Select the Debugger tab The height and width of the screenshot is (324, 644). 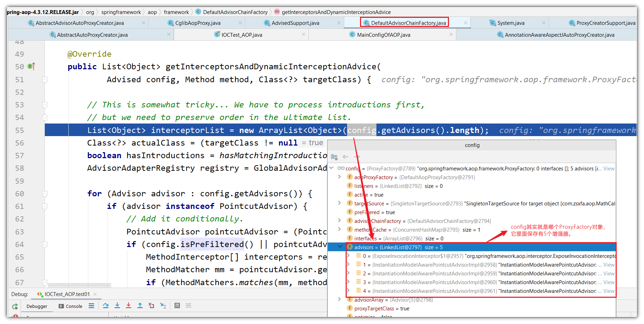click(37, 306)
